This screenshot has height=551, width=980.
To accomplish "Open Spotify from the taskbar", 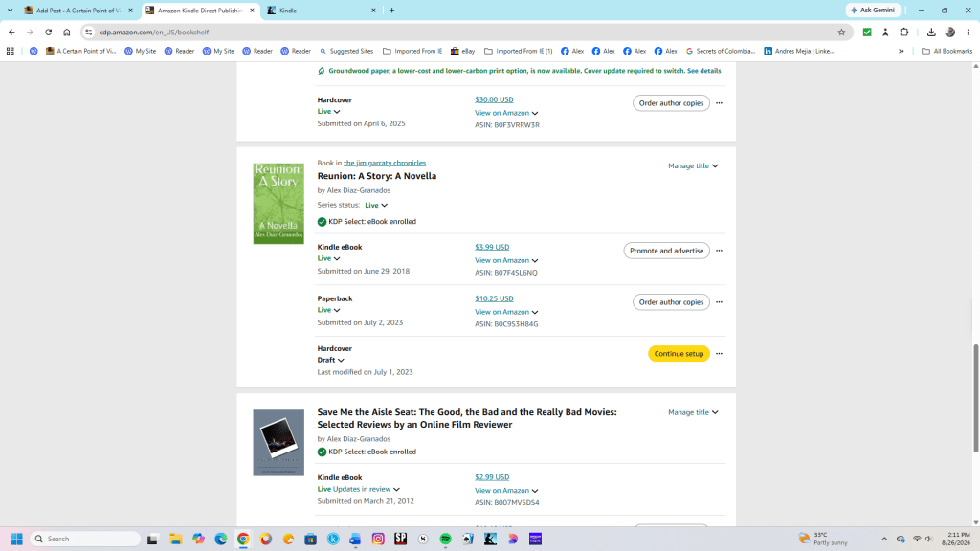I will [446, 539].
